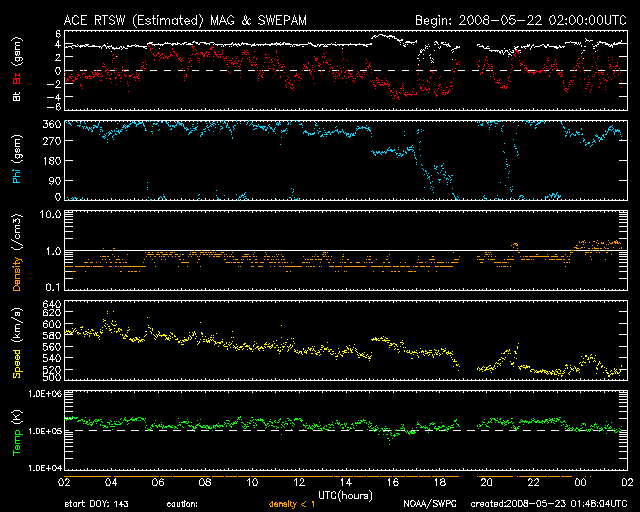Click the Begin 2008-05-22 timestamp text
Screen dimensions: 640x512
(x=520, y=19)
